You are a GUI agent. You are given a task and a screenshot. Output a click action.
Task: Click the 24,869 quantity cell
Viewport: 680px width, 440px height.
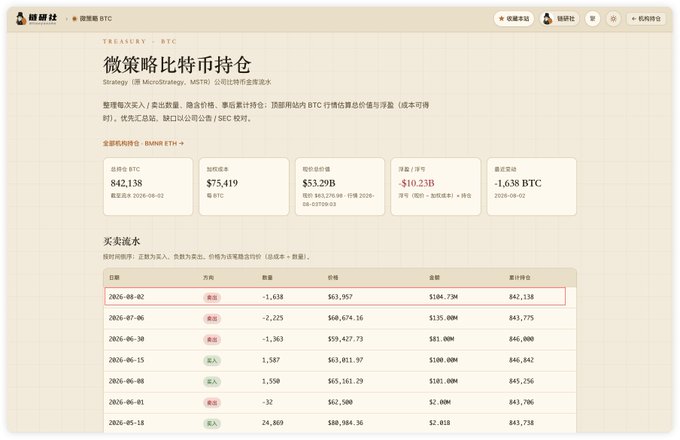(x=272, y=423)
